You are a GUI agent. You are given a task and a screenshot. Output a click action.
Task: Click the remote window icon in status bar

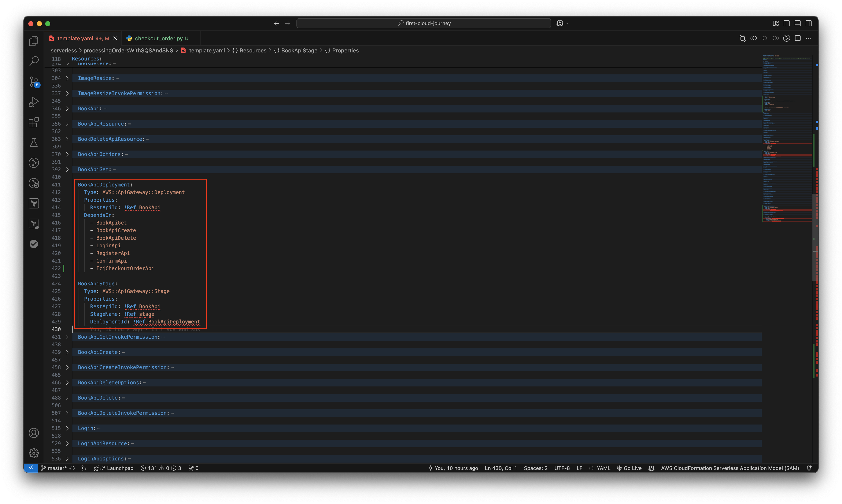click(31, 468)
